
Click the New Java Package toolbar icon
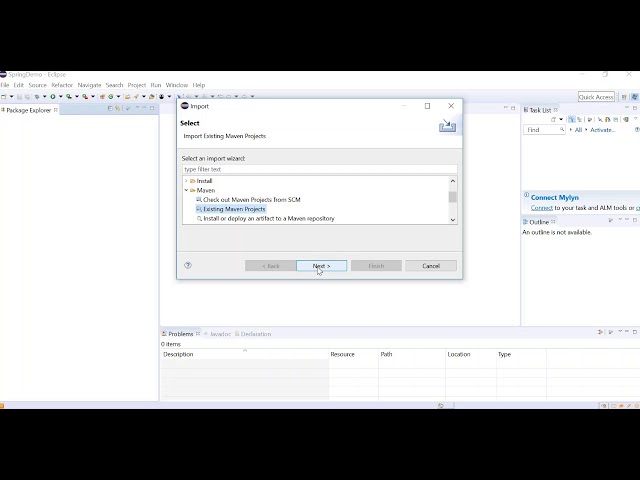[102, 97]
